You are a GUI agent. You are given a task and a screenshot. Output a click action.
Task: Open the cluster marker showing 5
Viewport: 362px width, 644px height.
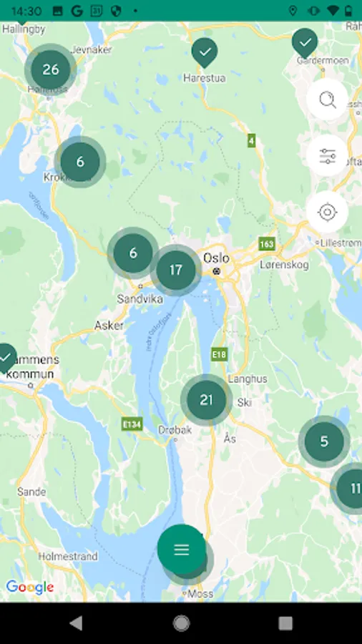coord(324,441)
